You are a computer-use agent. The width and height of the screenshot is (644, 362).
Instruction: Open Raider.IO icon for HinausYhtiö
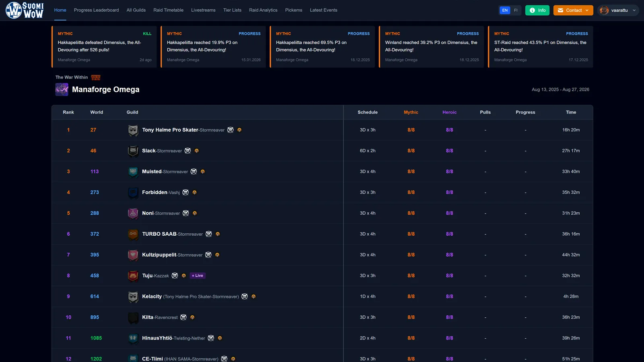(x=220, y=338)
